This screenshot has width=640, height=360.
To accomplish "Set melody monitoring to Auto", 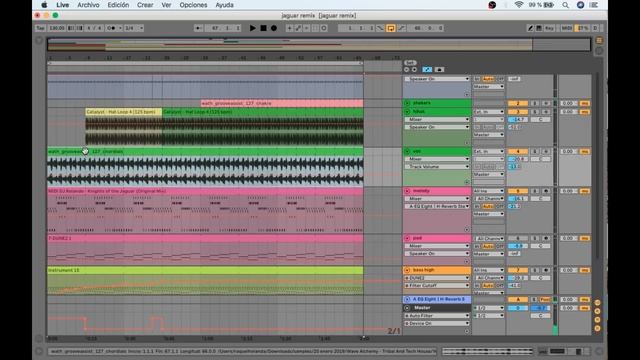I will pyautogui.click(x=488, y=207).
